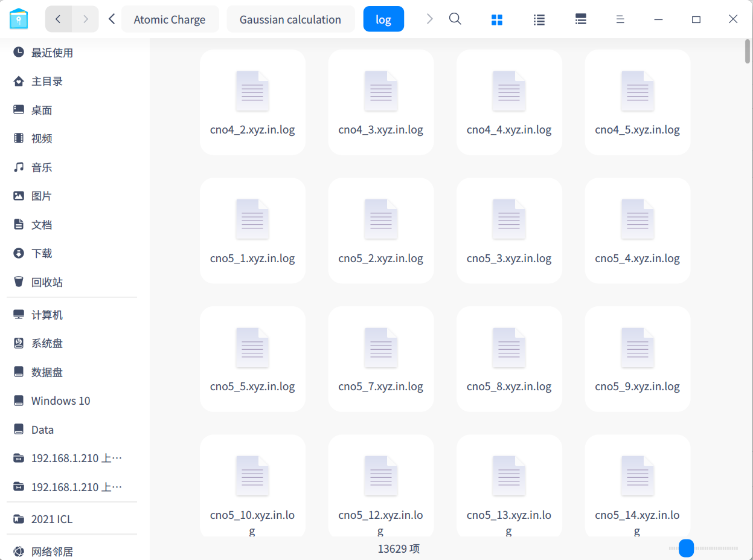Select cno5_9.xyz.in.log file icon
Image resolution: width=753 pixels, height=560 pixels.
click(x=638, y=348)
